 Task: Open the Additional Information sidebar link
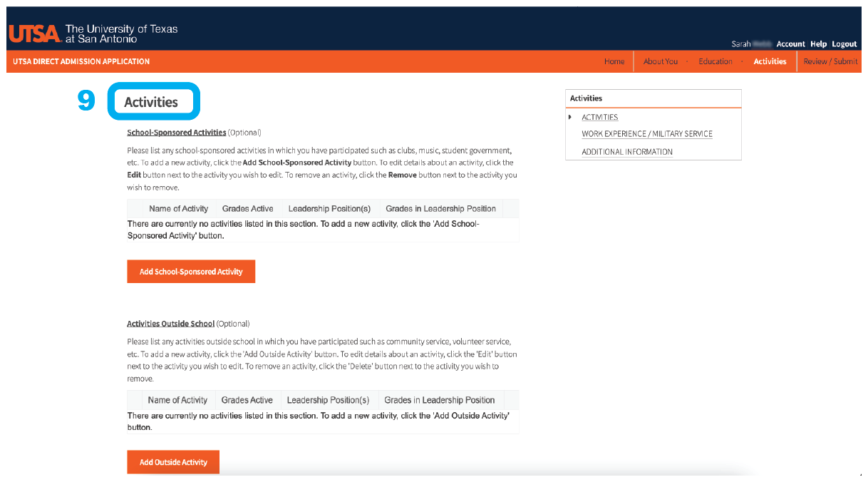[x=626, y=152]
